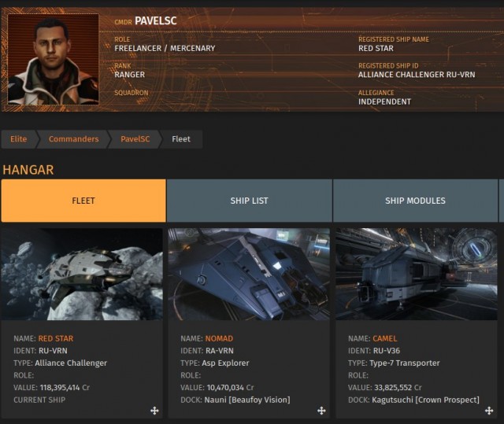Open the Commanders breadcrumb link
Image resolution: width=504 pixels, height=424 pixels.
[x=73, y=139]
